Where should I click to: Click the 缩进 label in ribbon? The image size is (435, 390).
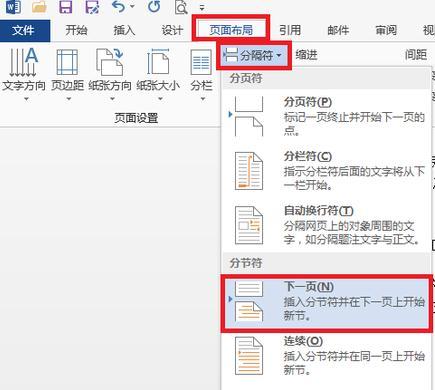[306, 55]
